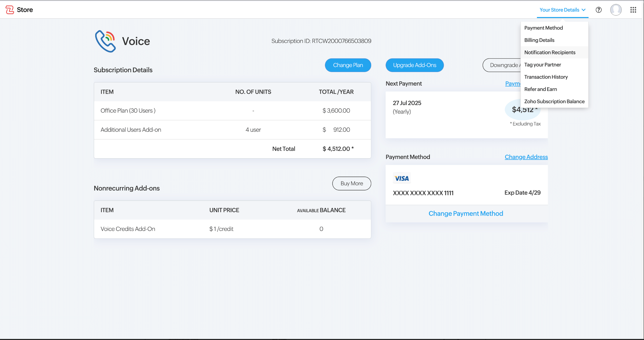Select Tag your Partner option

542,65
